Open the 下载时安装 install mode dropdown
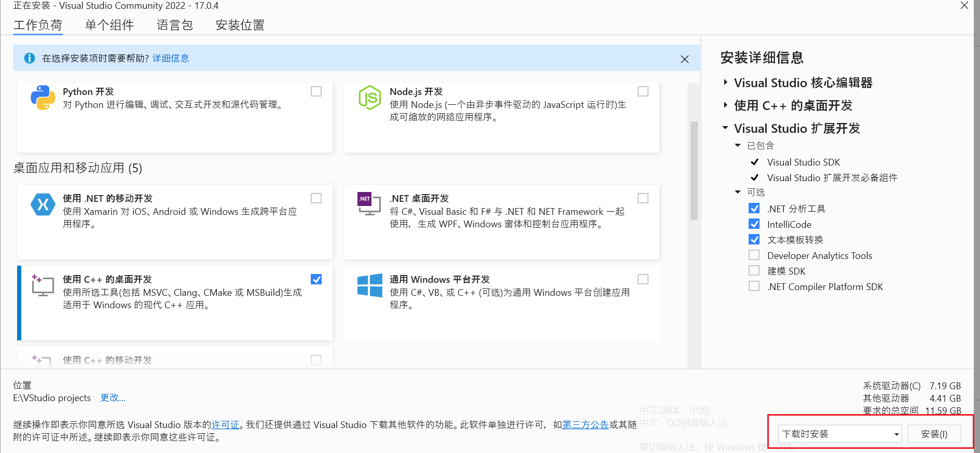980x453 pixels. click(840, 434)
